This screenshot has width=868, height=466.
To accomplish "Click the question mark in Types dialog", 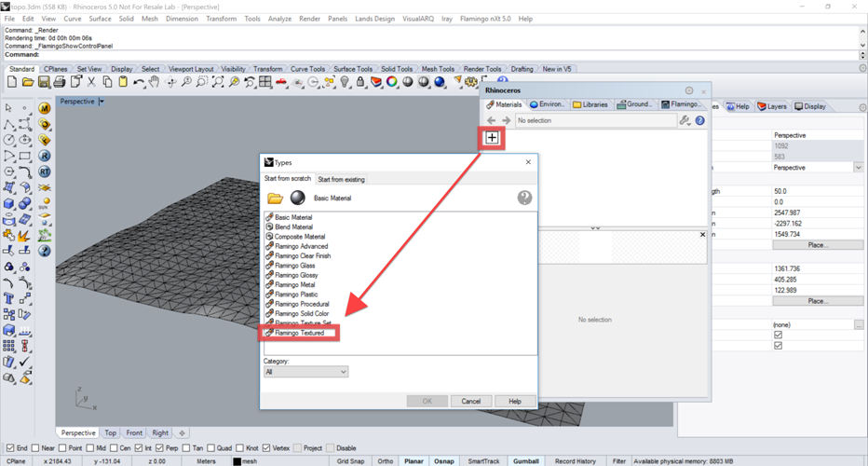I will (524, 198).
